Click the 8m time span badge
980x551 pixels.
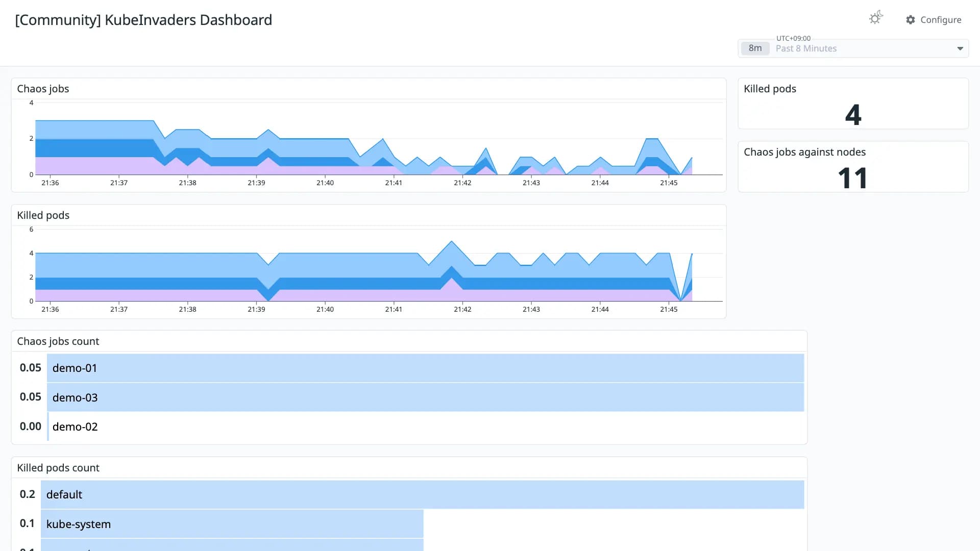[755, 48]
